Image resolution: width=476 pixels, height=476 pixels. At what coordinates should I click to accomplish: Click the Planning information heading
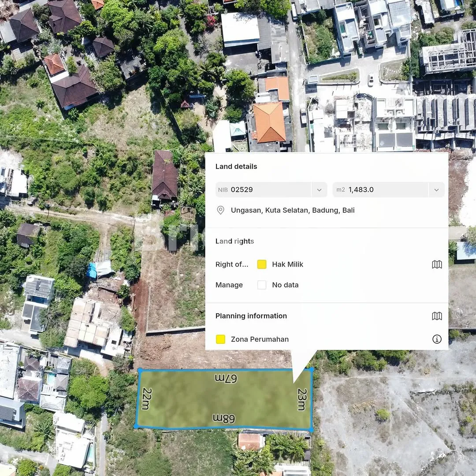click(x=251, y=316)
